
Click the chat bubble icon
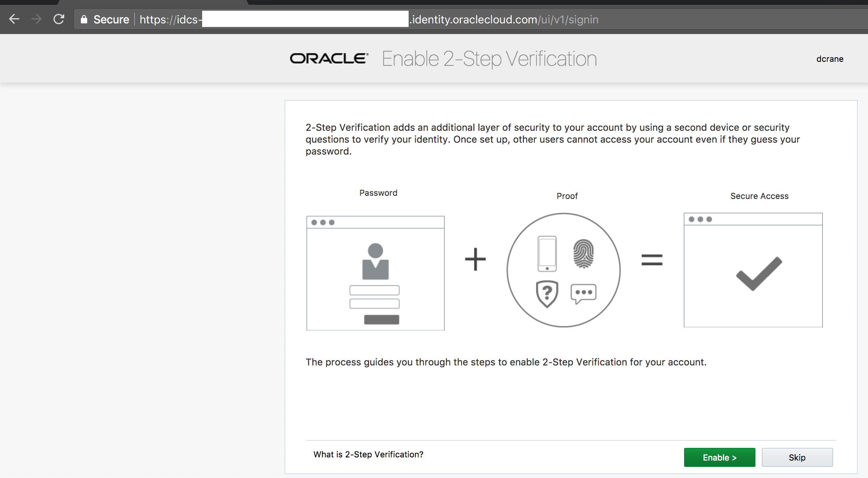pos(583,294)
